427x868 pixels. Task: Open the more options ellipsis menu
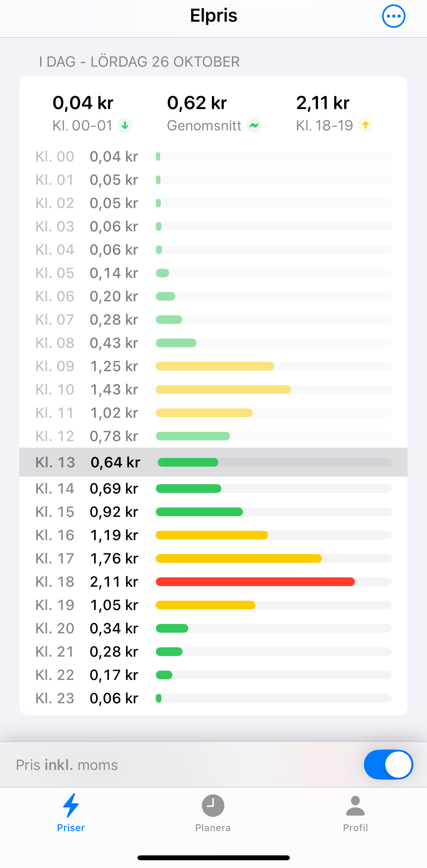point(393,16)
